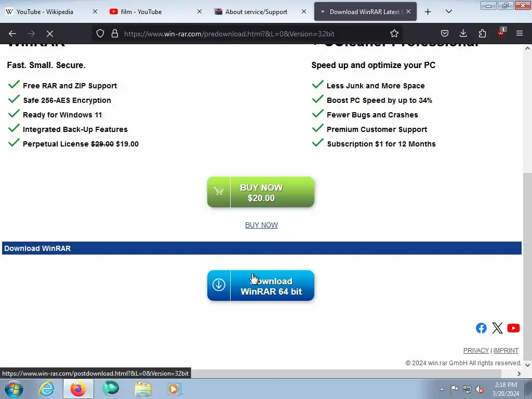532x399 pixels.
Task: Open the X (Twitter) social icon
Action: (x=497, y=328)
